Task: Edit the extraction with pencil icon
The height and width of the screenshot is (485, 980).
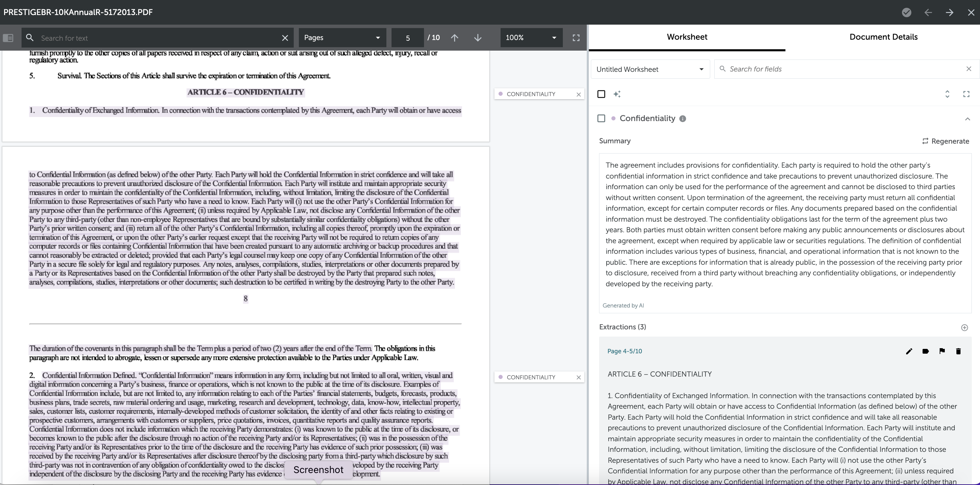Action: pyautogui.click(x=909, y=351)
